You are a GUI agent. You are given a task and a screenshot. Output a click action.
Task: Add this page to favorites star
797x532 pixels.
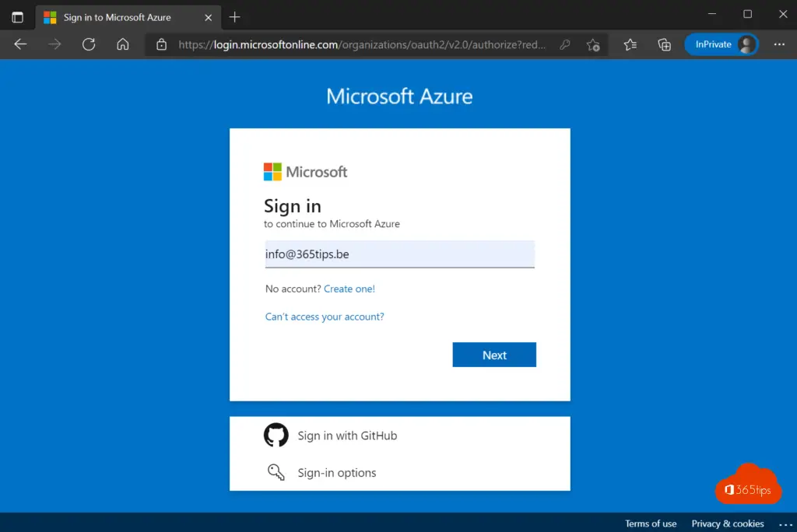point(593,44)
